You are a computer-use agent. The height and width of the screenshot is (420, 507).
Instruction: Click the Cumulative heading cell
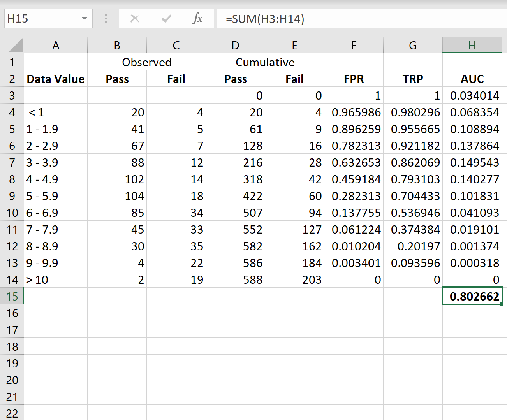(265, 62)
